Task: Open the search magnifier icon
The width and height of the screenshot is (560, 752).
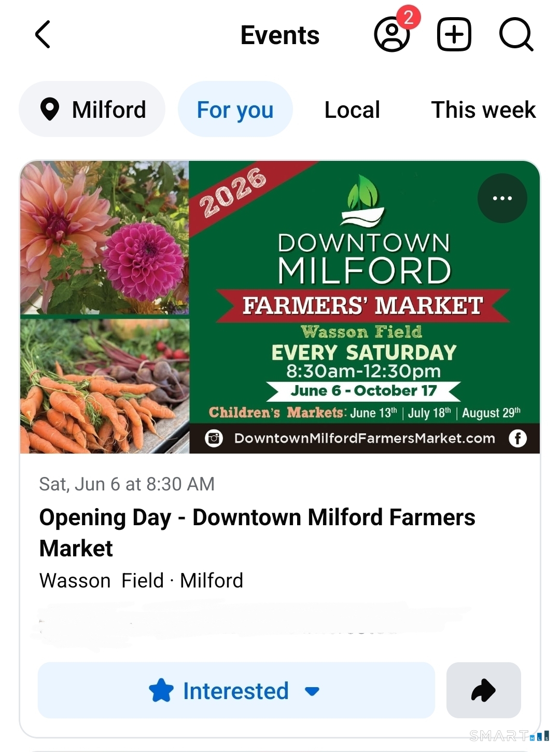Action: tap(516, 35)
